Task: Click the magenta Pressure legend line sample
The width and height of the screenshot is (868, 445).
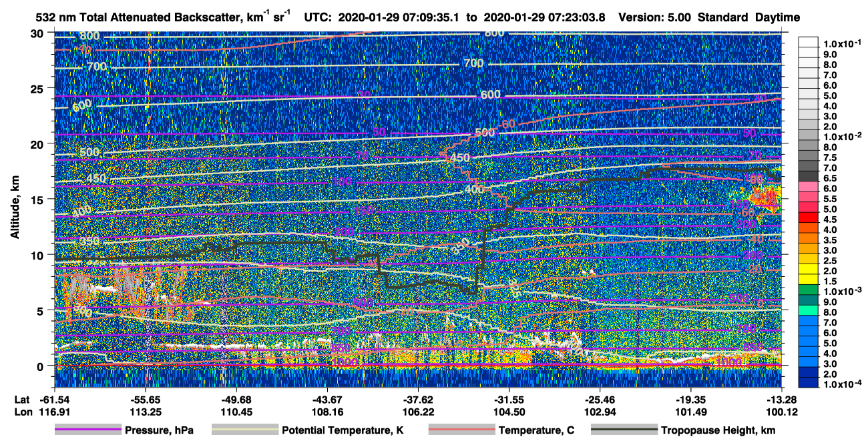Action: pos(87,430)
